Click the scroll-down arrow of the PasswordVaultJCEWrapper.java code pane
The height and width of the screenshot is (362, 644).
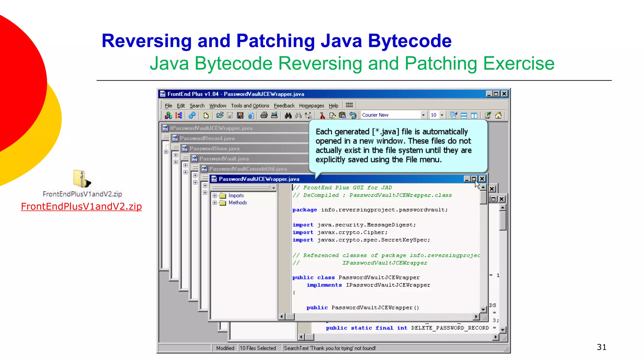click(483, 310)
